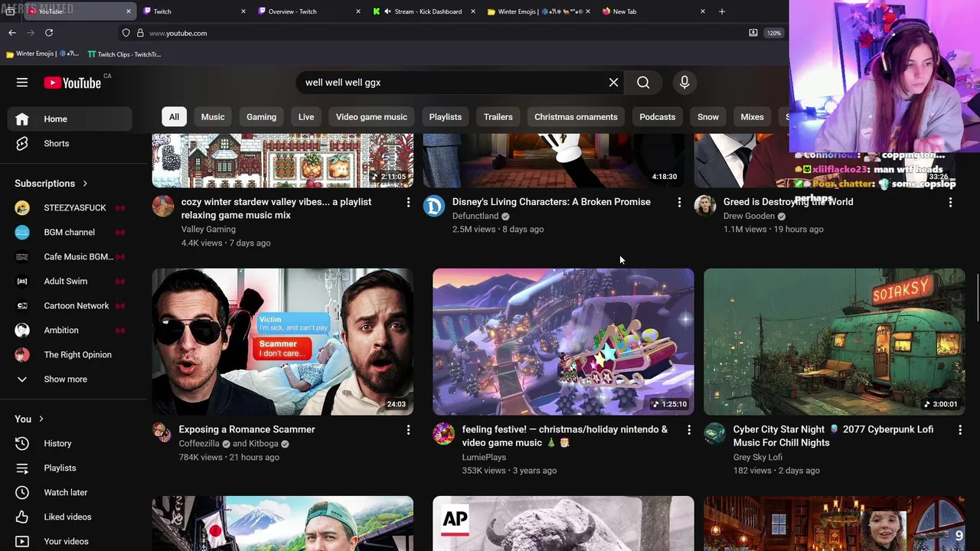Open Adult Swim subscription
The width and height of the screenshot is (980, 551).
(x=70, y=281)
